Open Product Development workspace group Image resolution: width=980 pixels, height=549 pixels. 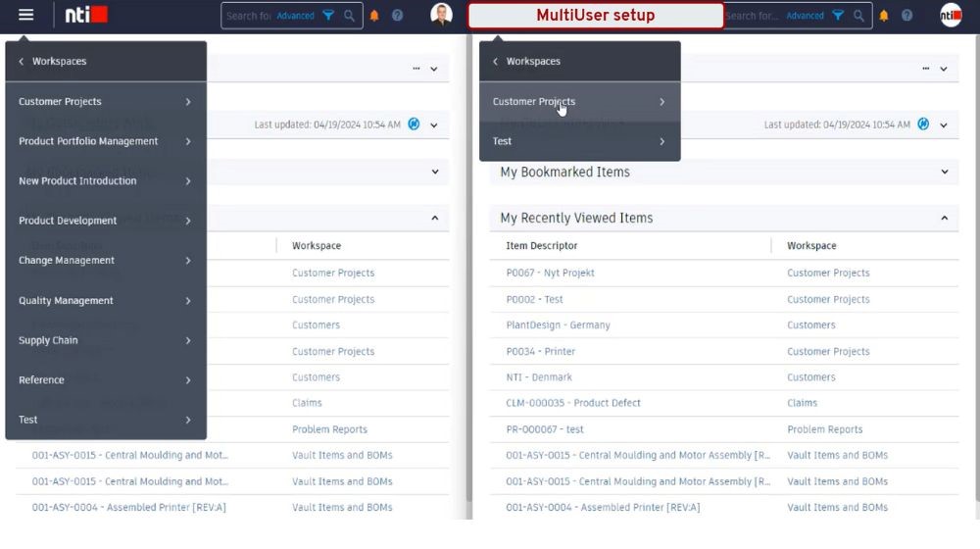click(106, 221)
